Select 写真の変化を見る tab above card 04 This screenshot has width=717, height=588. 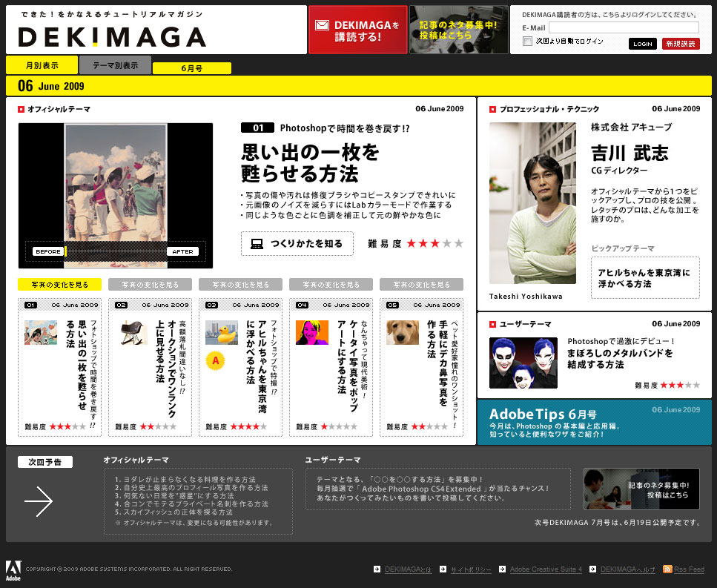point(331,285)
